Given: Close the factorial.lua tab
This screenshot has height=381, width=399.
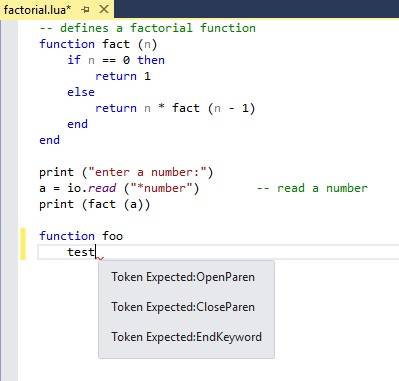Looking at the screenshot, I should click(104, 9).
